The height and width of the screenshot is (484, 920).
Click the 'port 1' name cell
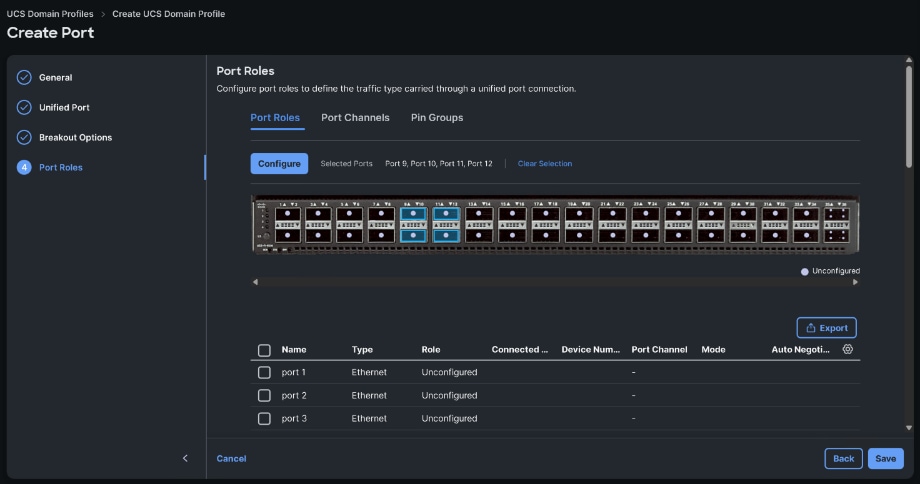pos(293,373)
